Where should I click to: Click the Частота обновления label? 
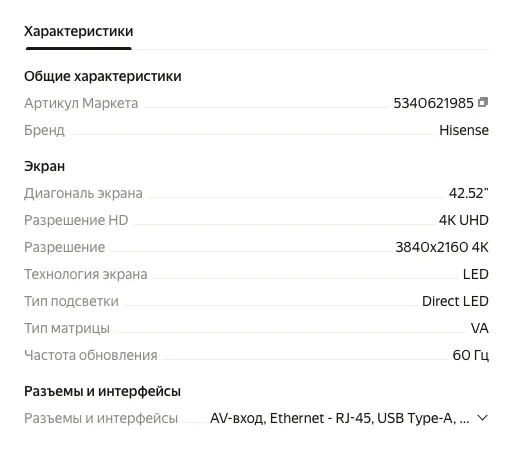(91, 355)
